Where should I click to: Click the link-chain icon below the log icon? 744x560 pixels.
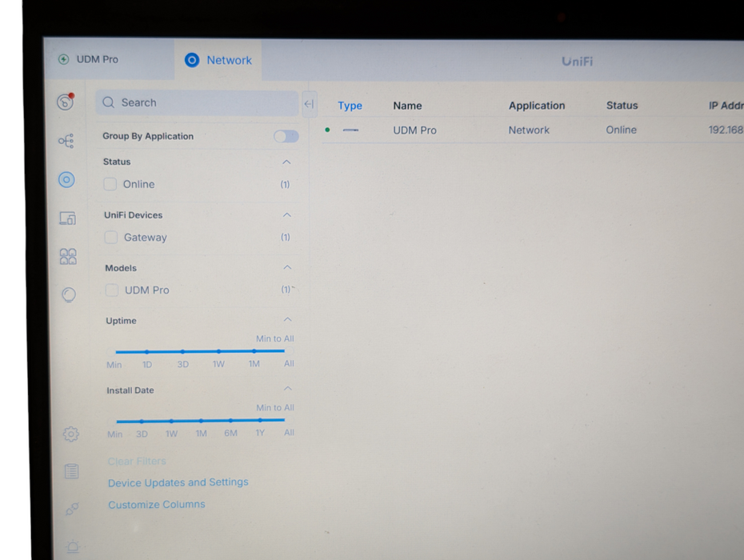[72, 509]
